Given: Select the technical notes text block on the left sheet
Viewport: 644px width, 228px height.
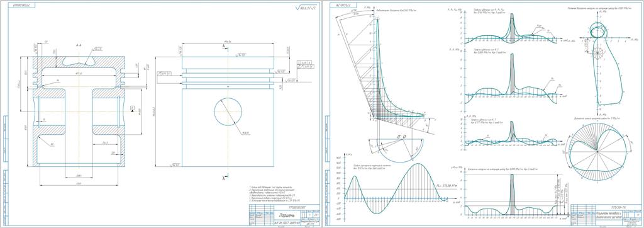Looking at the screenshot, I should tap(266, 195).
